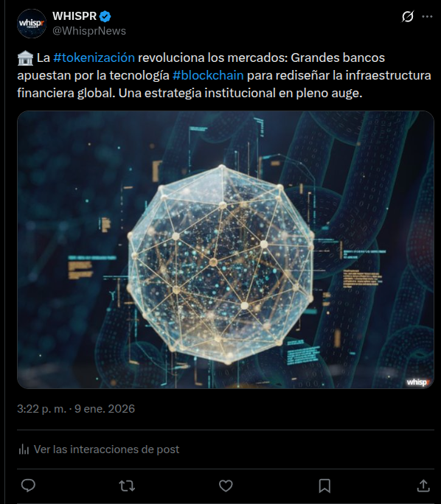Reply to the post with the comment icon

point(28,486)
